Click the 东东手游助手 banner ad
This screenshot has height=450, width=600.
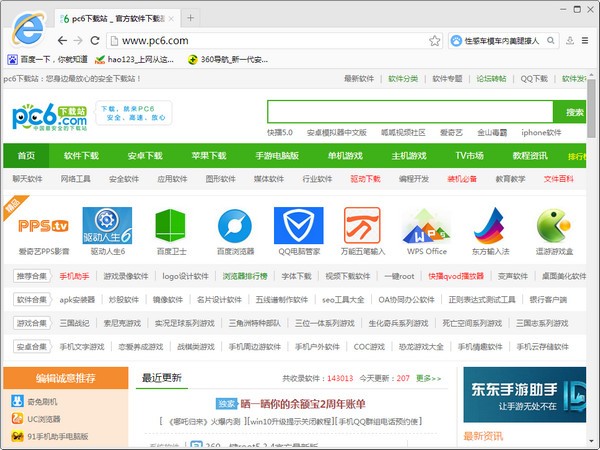[x=524, y=395]
